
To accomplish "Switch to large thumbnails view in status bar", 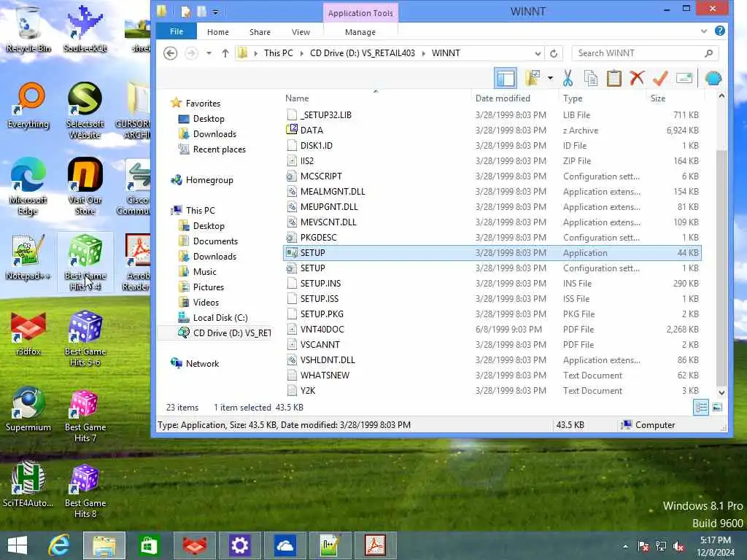I will coord(716,407).
